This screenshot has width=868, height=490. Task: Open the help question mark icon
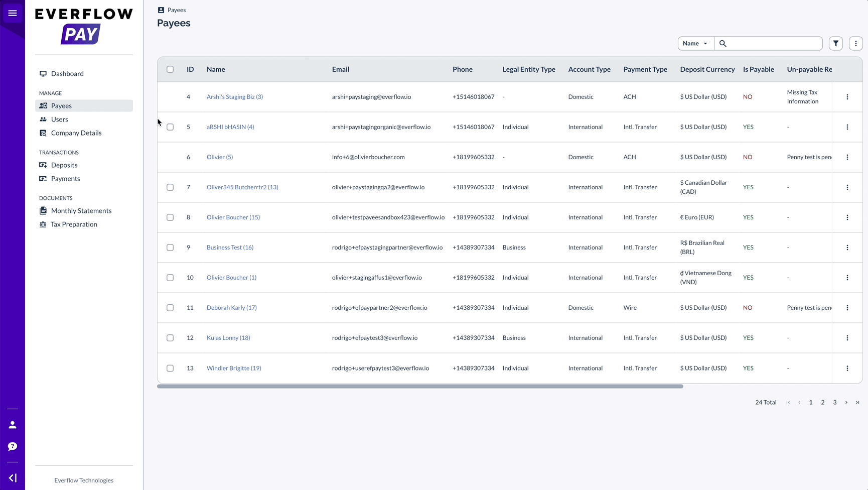coord(13,446)
